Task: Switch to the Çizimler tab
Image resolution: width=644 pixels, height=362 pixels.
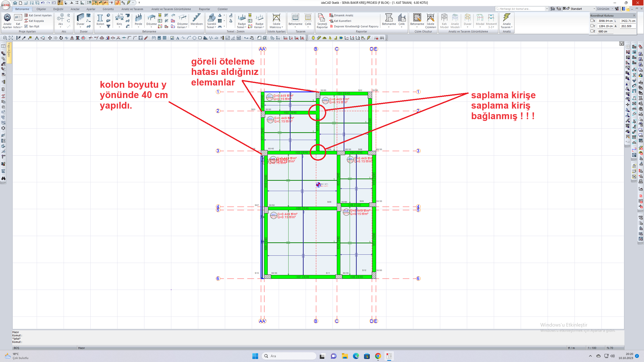Action: [x=222, y=9]
